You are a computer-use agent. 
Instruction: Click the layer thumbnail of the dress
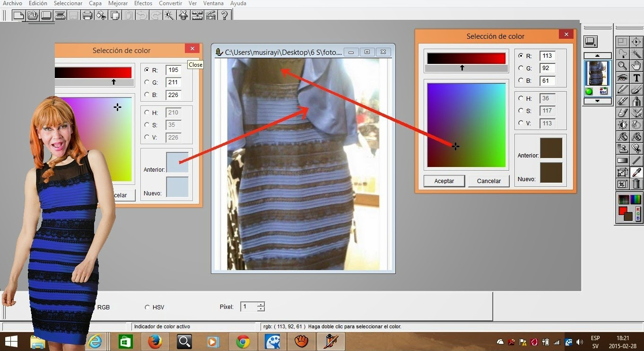(x=597, y=73)
